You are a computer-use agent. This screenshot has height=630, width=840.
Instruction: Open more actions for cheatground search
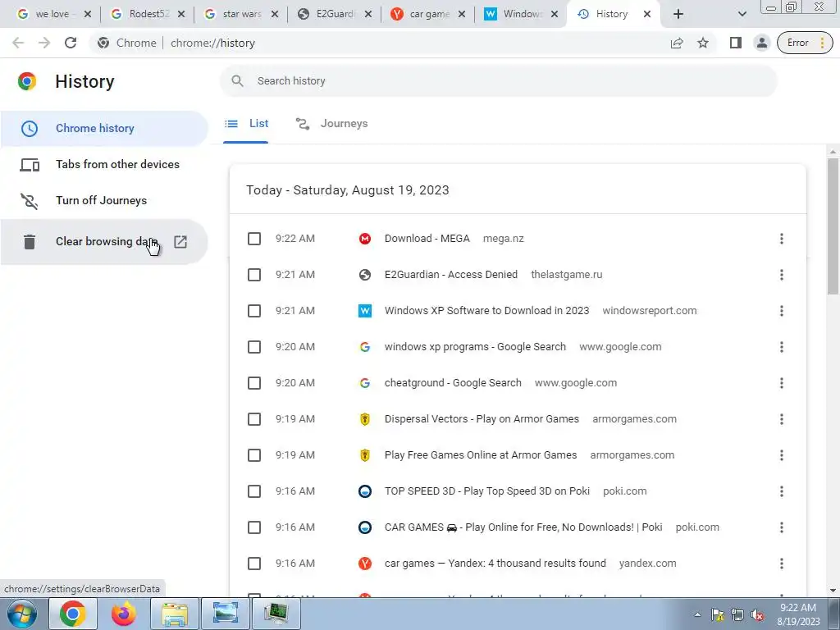782,383
